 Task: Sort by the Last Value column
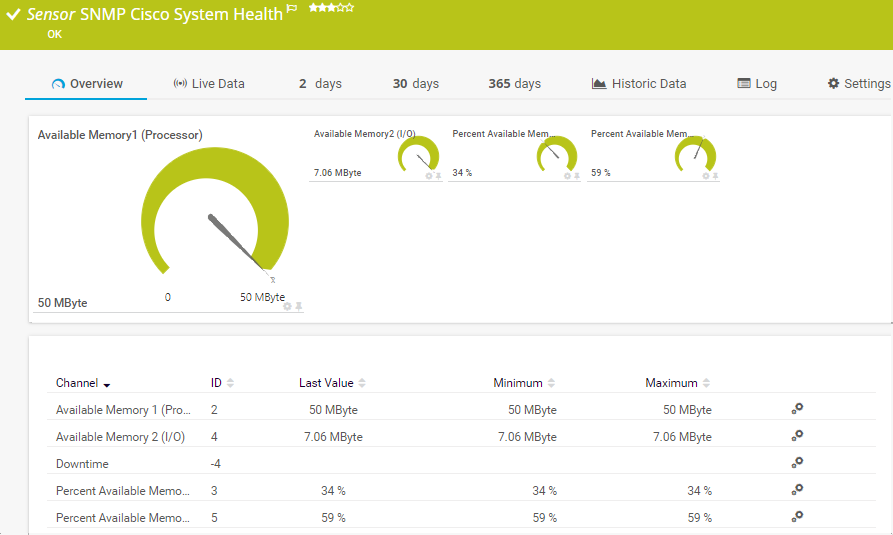[362, 383]
